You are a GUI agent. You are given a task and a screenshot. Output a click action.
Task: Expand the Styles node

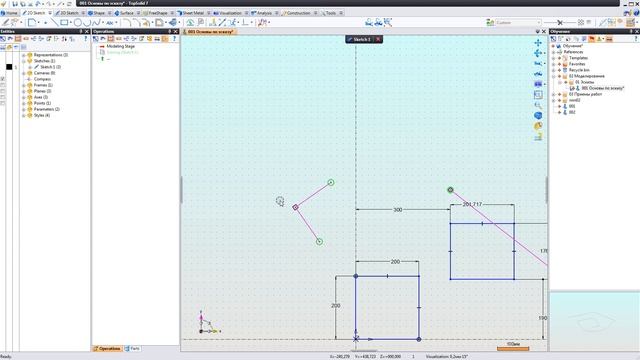click(24, 116)
